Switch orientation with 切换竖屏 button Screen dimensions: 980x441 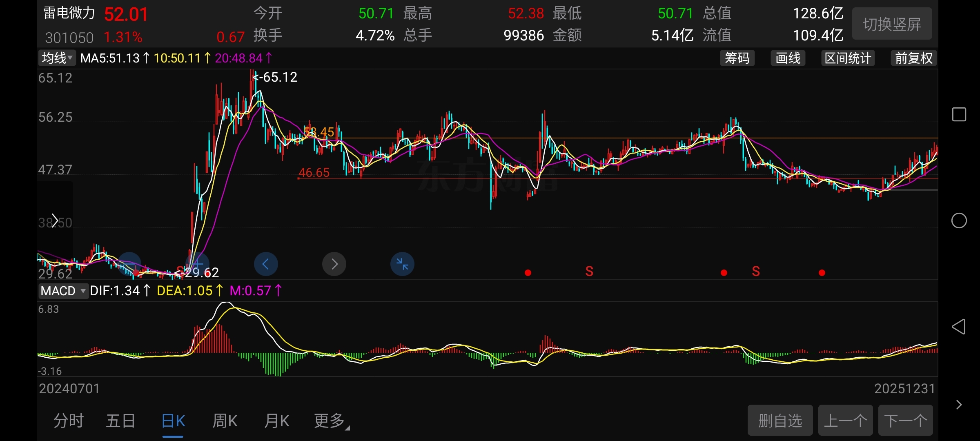tap(892, 24)
